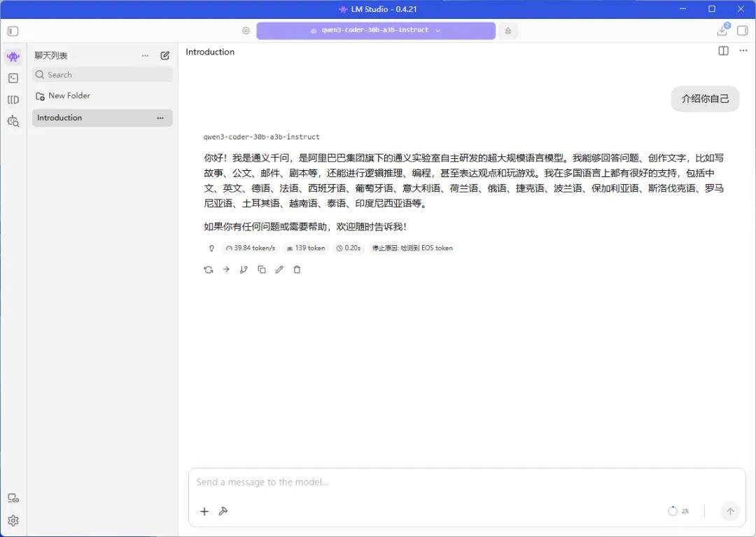Toggle the left sidebar panel icon

pyautogui.click(x=13, y=32)
